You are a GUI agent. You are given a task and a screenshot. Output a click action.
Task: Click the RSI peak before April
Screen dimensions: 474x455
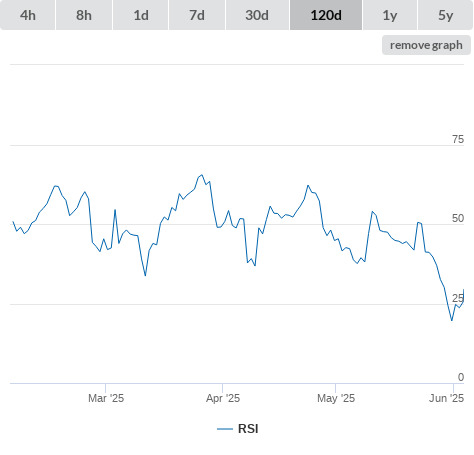[x=201, y=175]
